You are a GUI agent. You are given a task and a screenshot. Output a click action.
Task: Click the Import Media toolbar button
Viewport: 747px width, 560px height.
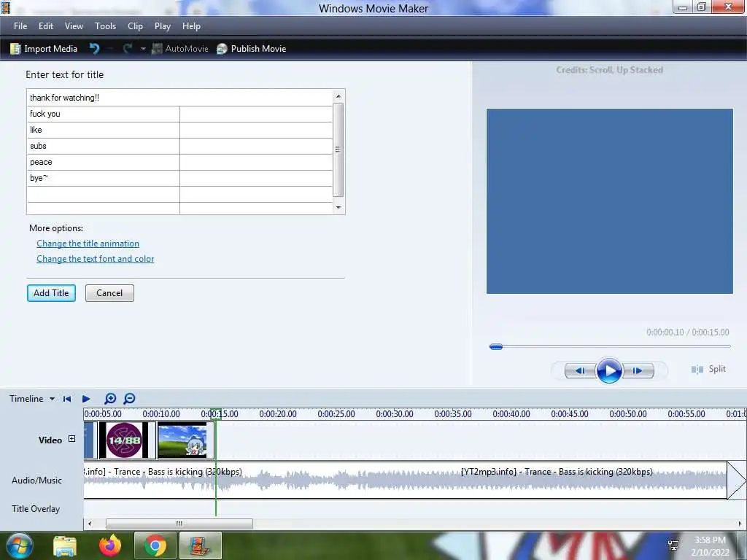(44, 49)
